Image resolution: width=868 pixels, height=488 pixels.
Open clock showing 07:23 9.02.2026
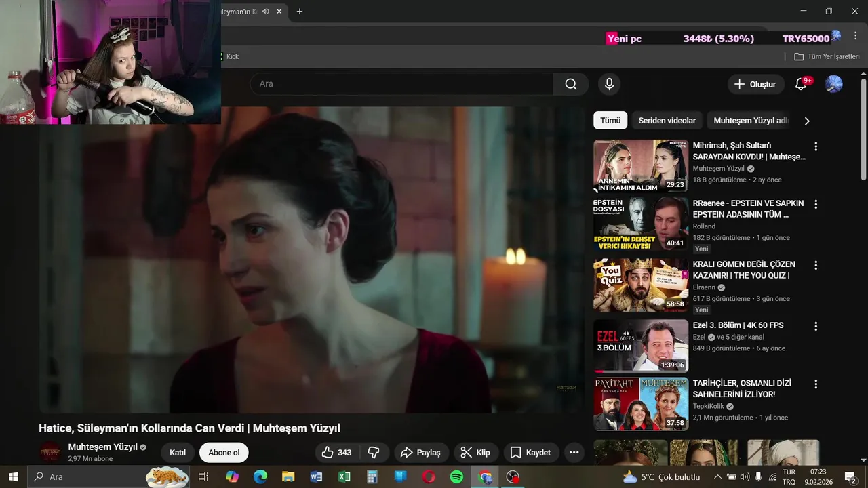pyautogui.click(x=818, y=476)
